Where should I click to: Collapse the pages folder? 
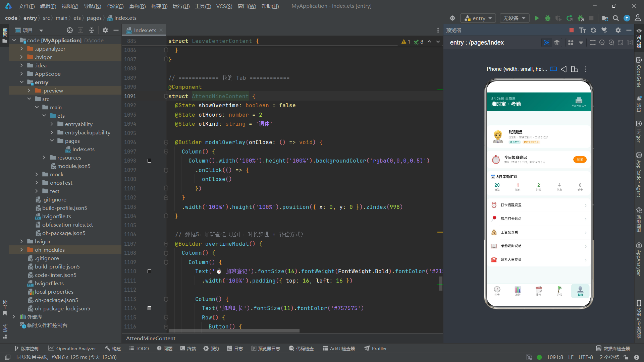[x=52, y=141]
